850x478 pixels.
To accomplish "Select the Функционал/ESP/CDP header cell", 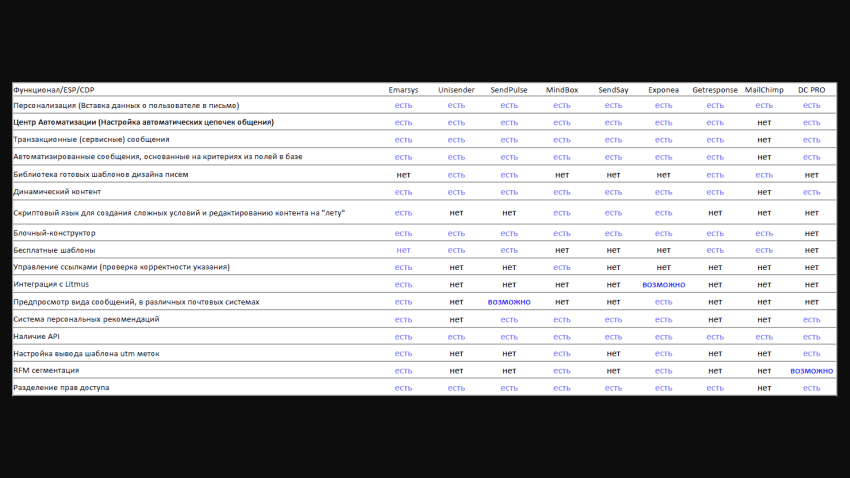I will tap(54, 90).
